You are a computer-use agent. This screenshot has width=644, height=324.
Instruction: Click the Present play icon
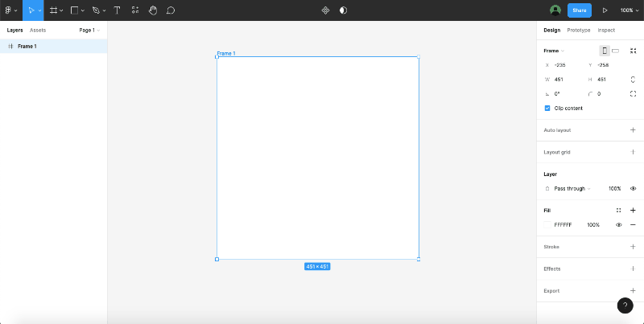pos(605,10)
